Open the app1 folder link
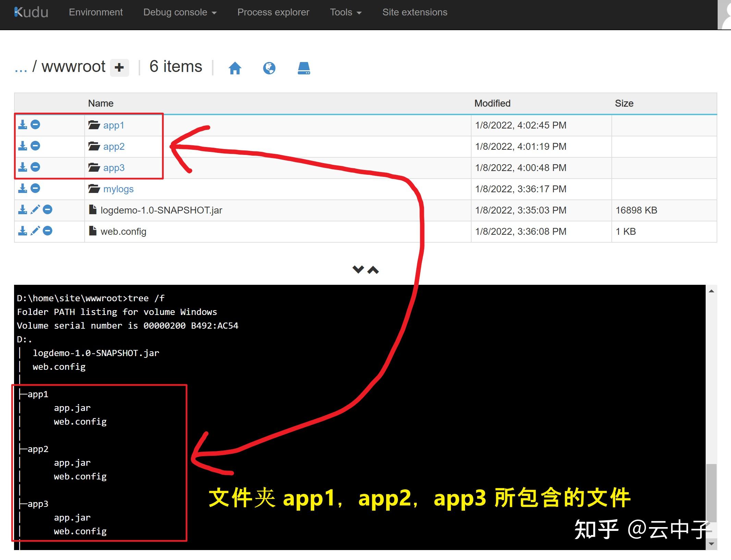 [x=114, y=125]
